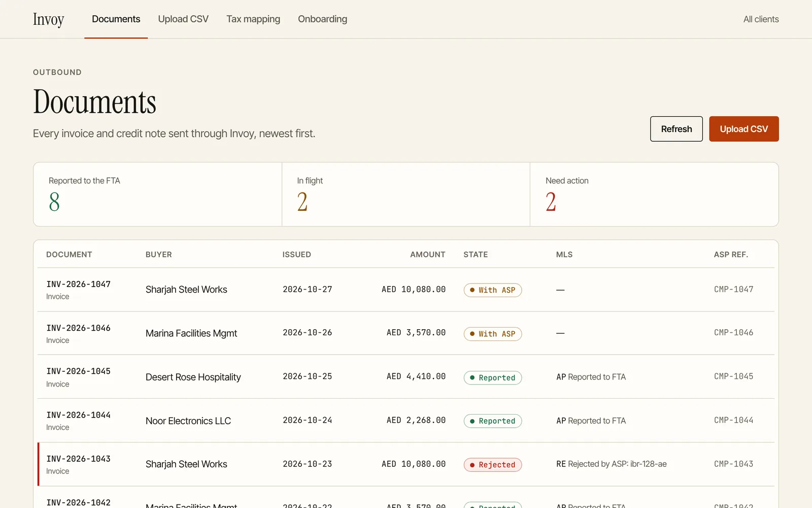Click the orange Upload CSV button
This screenshot has width=812, height=508.
744,129
